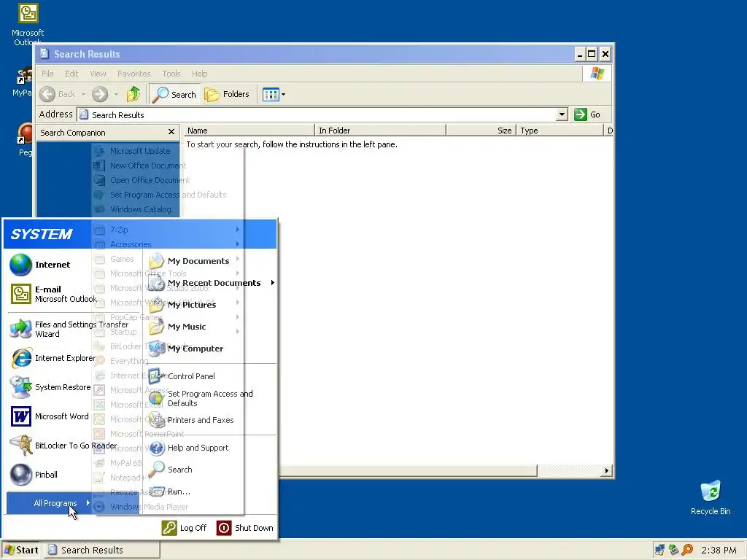Image resolution: width=747 pixels, height=560 pixels.
Task: Open the Views dropdown button
Action: pyautogui.click(x=274, y=94)
